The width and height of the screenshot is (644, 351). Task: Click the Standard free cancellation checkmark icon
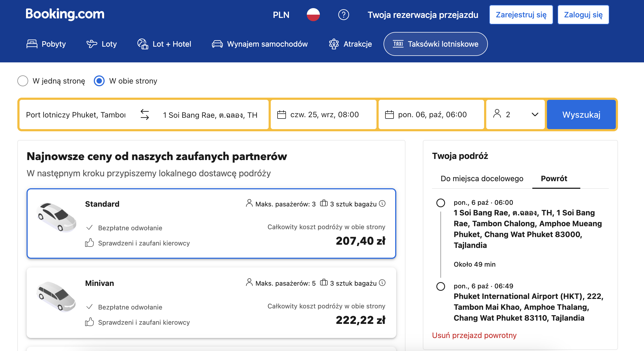(89, 227)
